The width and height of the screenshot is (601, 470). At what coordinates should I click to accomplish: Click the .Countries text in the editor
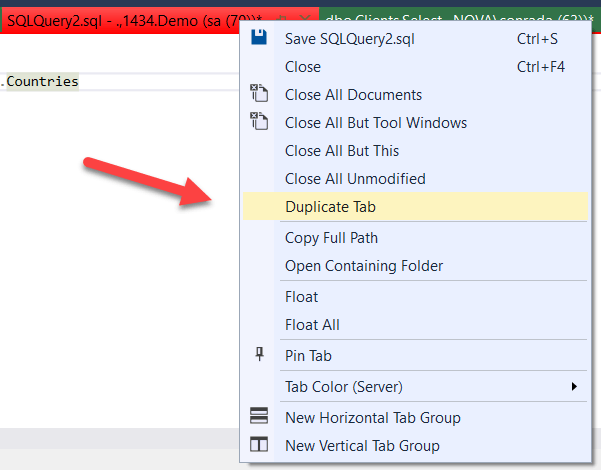[40, 81]
